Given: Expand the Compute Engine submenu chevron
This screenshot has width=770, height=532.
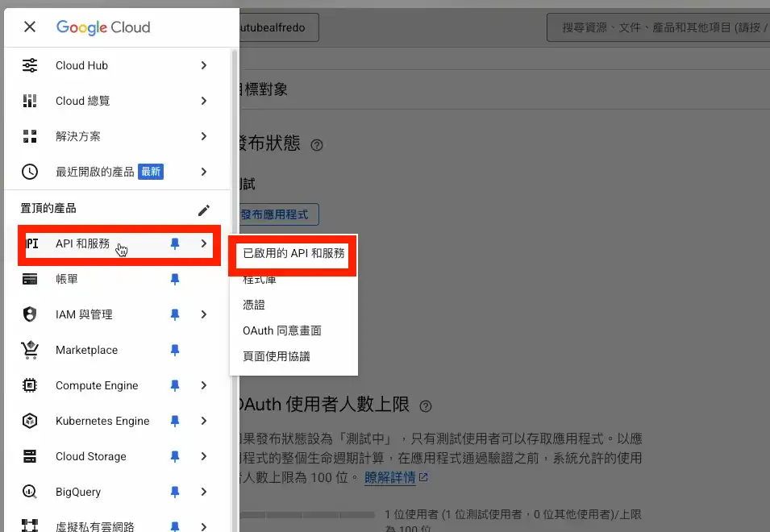Looking at the screenshot, I should pos(204,385).
